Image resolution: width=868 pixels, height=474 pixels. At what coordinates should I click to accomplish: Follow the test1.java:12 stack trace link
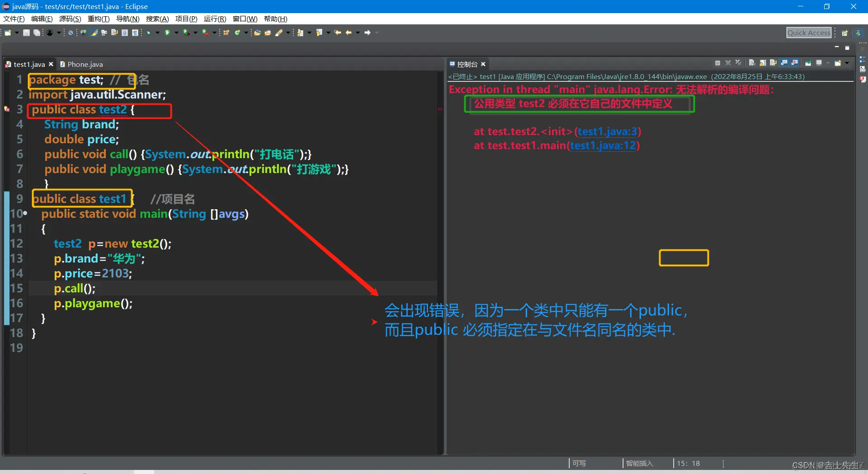603,145
